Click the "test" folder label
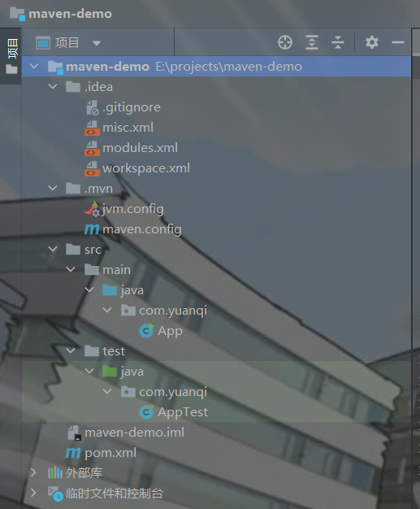Viewport: 420px width, 509px height. point(114,351)
